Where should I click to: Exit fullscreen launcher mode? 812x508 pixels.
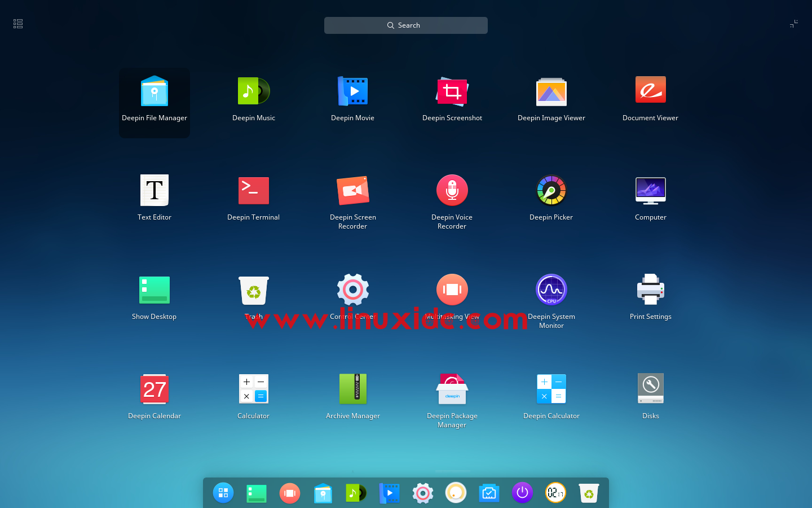tap(794, 24)
